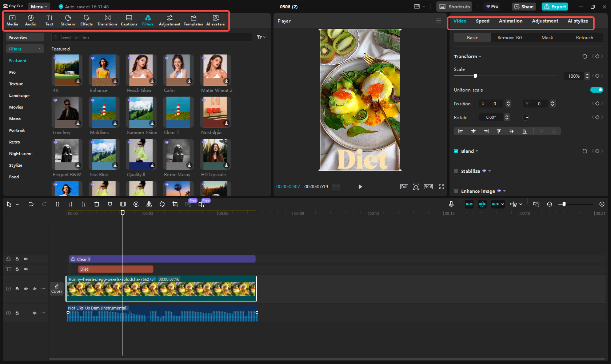Open the Stickers panel
Screen dimensions: 611x364
click(68, 20)
